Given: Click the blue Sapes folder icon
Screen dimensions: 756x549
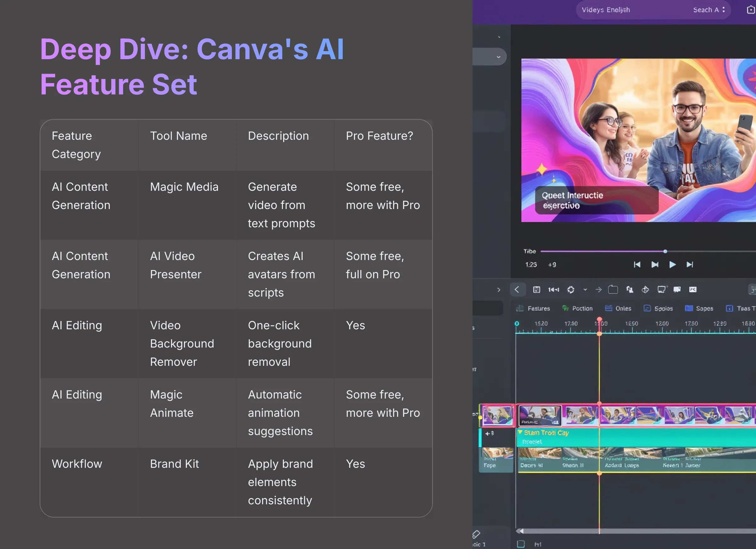Looking at the screenshot, I should click(x=689, y=308).
